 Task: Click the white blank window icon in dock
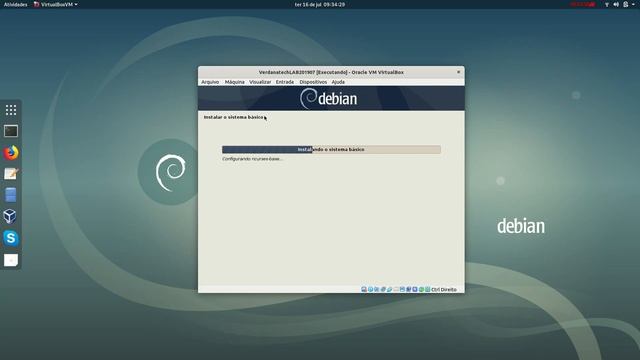[11, 260]
